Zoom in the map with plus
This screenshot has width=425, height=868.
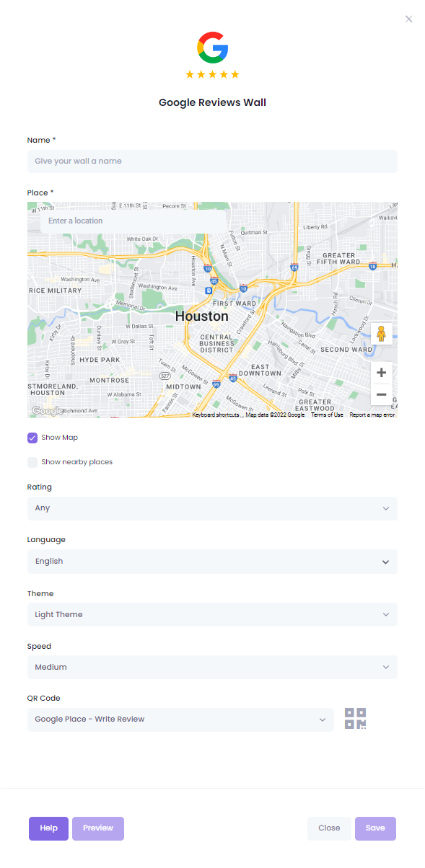click(381, 373)
